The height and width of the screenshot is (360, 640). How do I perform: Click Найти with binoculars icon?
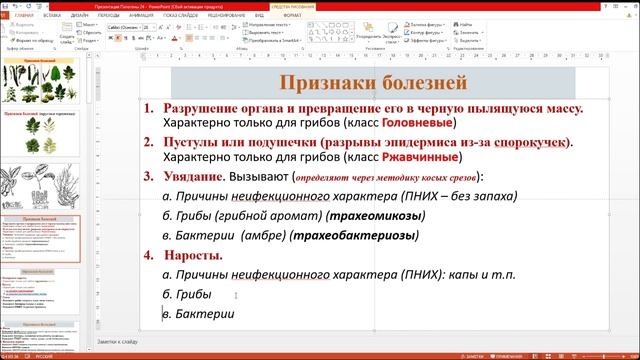463,24
